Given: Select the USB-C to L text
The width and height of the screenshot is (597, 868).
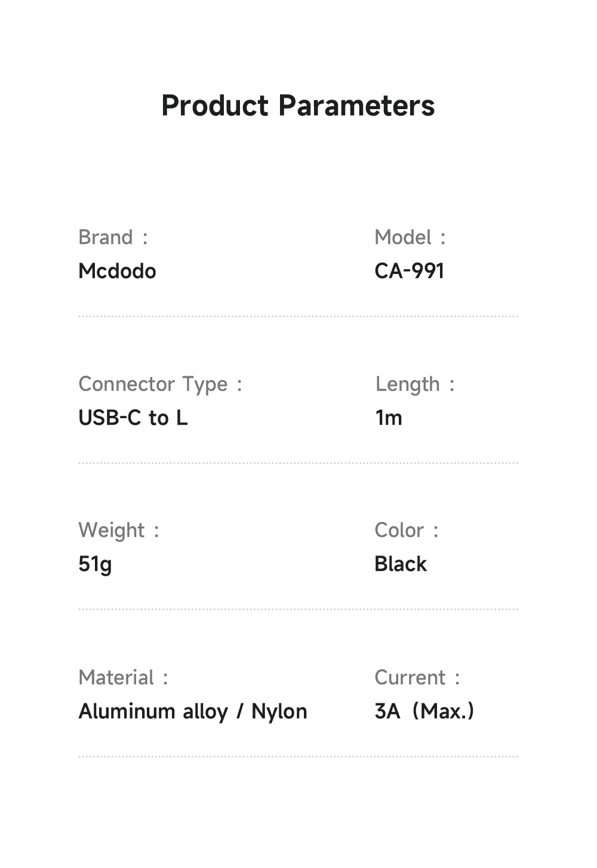Looking at the screenshot, I should [x=133, y=418].
